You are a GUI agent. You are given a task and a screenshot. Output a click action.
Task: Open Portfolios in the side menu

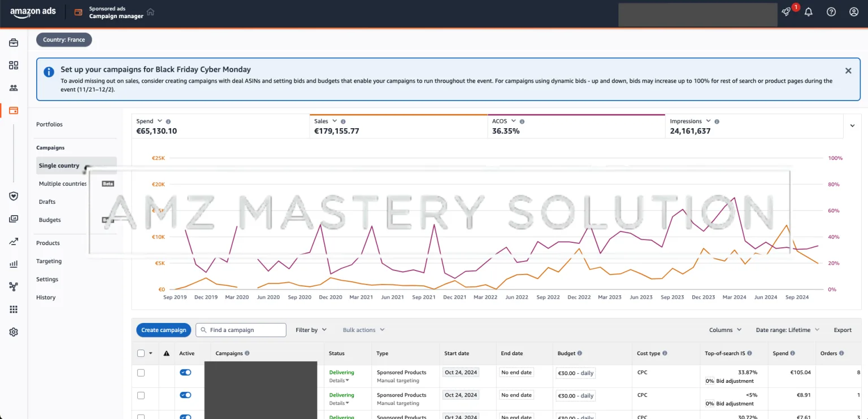click(x=49, y=124)
